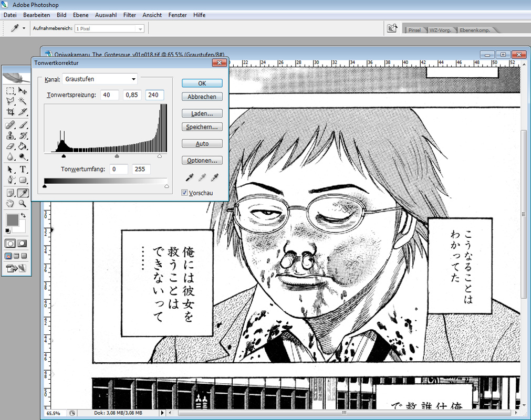Select the Rectangular Marquee tool
The width and height of the screenshot is (531, 420).
coord(10,91)
